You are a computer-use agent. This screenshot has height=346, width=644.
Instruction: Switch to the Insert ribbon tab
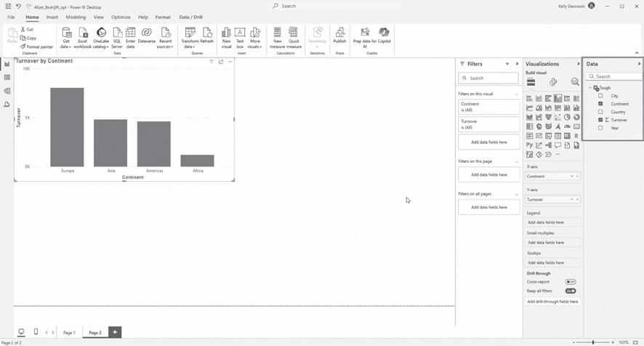tap(52, 17)
